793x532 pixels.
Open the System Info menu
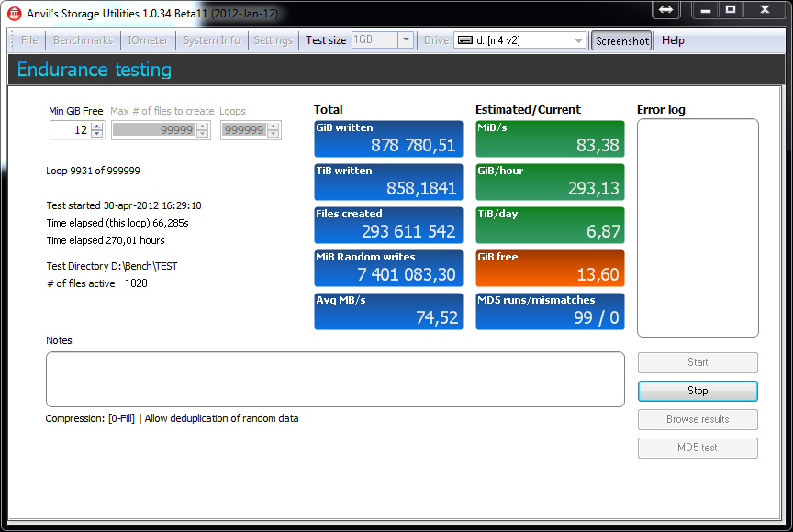coord(211,40)
